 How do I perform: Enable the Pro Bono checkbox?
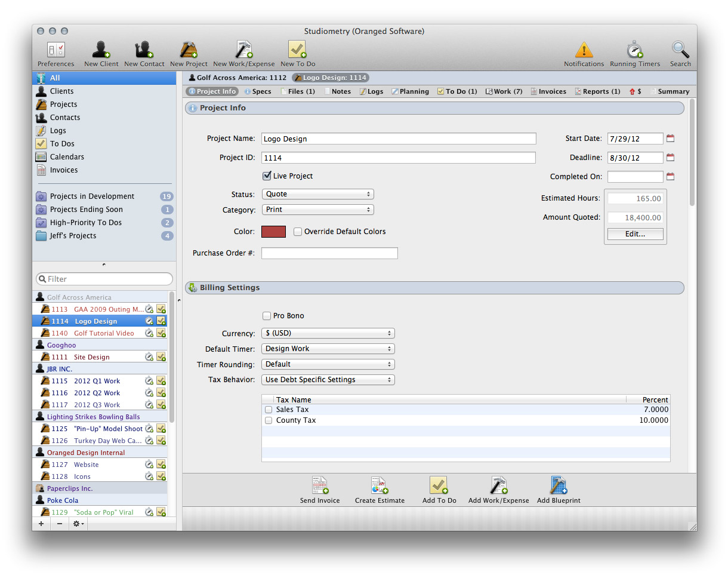(x=267, y=316)
